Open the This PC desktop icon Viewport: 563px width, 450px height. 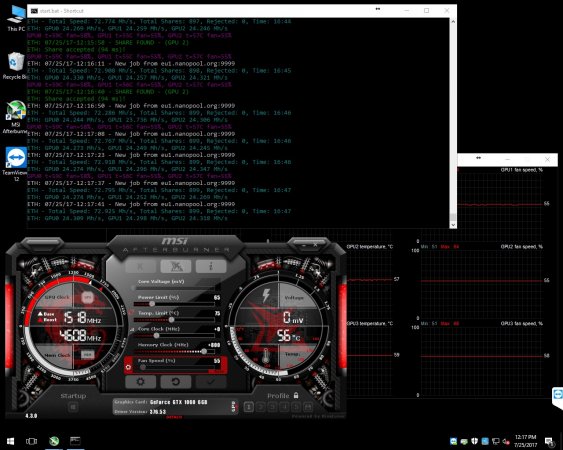16,18
